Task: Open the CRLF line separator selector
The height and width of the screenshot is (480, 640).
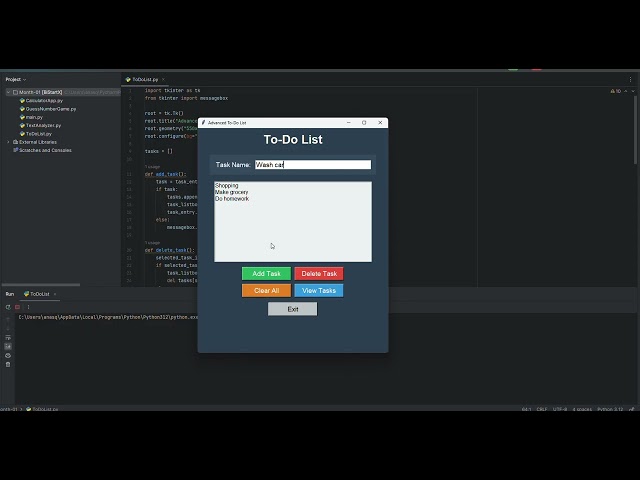Action: pos(542,409)
